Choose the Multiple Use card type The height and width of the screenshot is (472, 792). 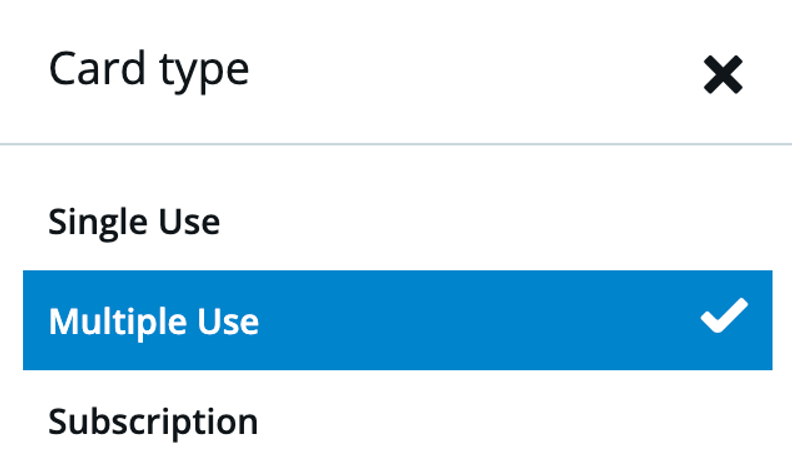coord(398,320)
